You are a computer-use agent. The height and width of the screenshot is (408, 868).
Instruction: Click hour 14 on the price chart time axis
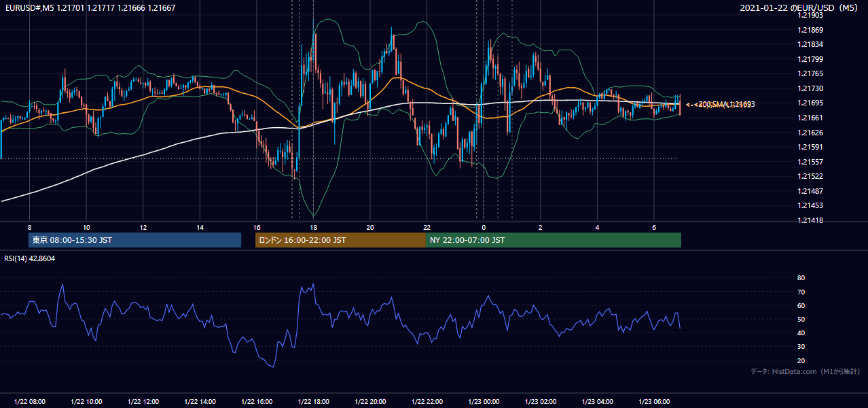200,227
